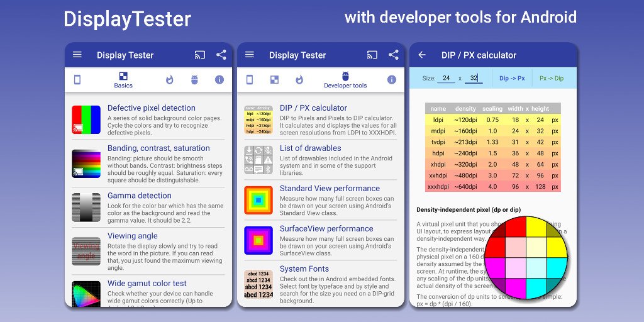Select Android robot tab in Basics screen
The image size is (644, 322).
coord(195,80)
